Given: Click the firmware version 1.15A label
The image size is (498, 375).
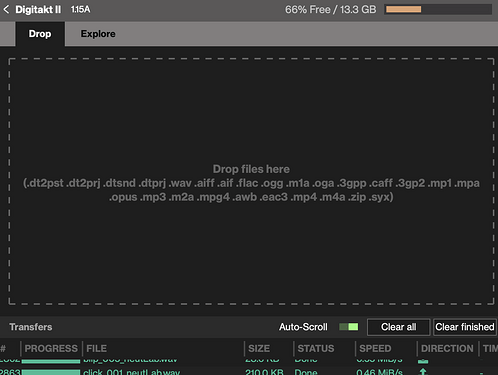Looking at the screenshot, I should click(x=80, y=9).
